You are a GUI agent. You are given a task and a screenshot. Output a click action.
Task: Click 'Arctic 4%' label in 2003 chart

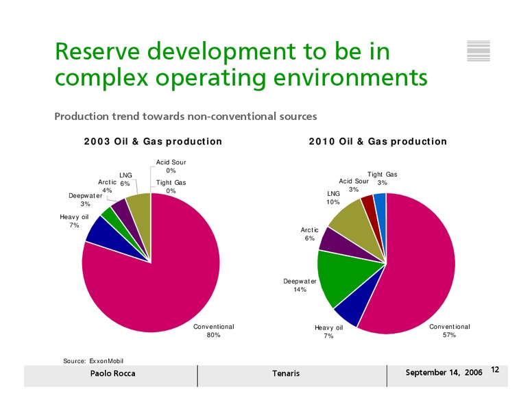point(107,186)
